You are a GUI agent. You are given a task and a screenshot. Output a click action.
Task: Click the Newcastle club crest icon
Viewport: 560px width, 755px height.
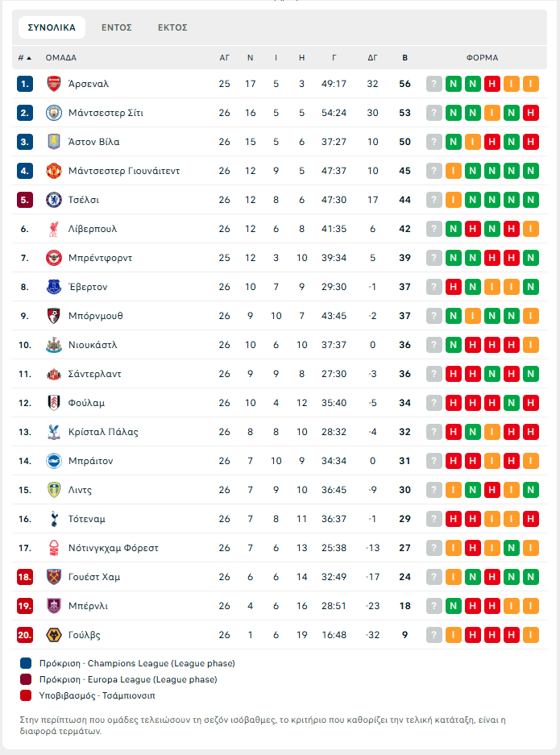(x=54, y=345)
